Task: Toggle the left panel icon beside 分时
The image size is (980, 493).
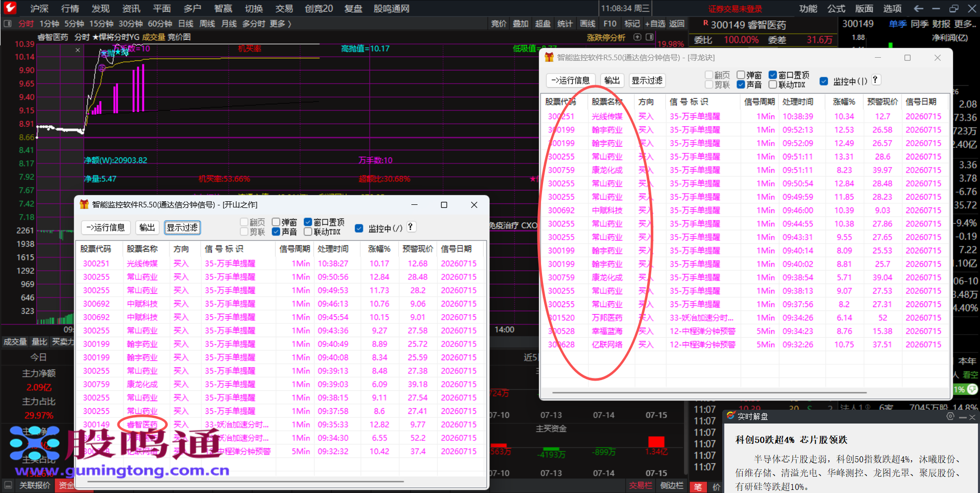Action: tap(7, 24)
